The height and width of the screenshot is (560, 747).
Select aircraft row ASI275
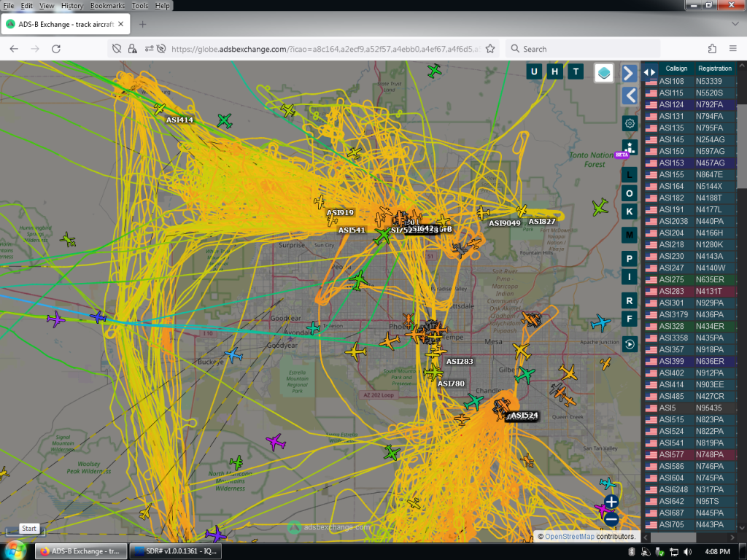point(691,279)
